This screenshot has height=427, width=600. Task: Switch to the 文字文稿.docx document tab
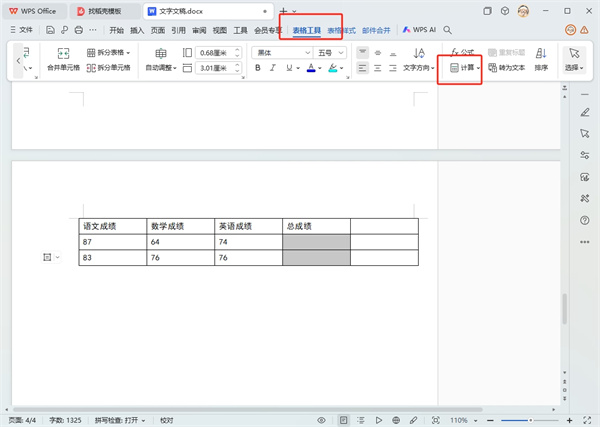209,11
